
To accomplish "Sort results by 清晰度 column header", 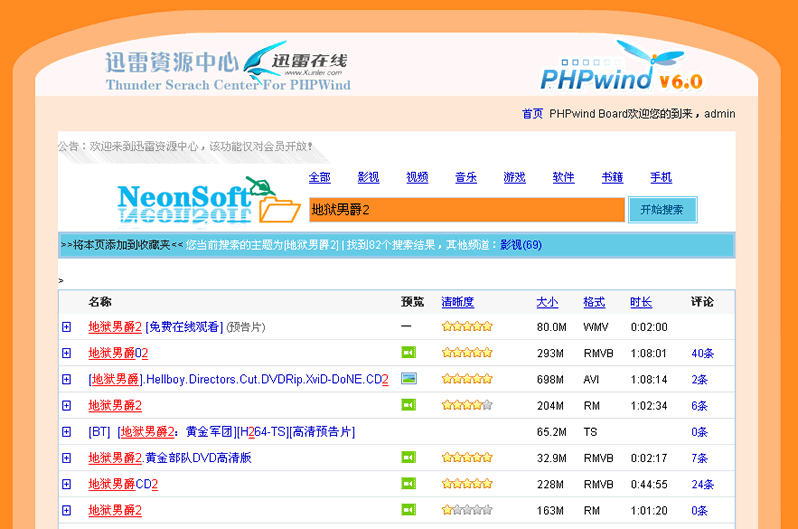I will pos(457,302).
